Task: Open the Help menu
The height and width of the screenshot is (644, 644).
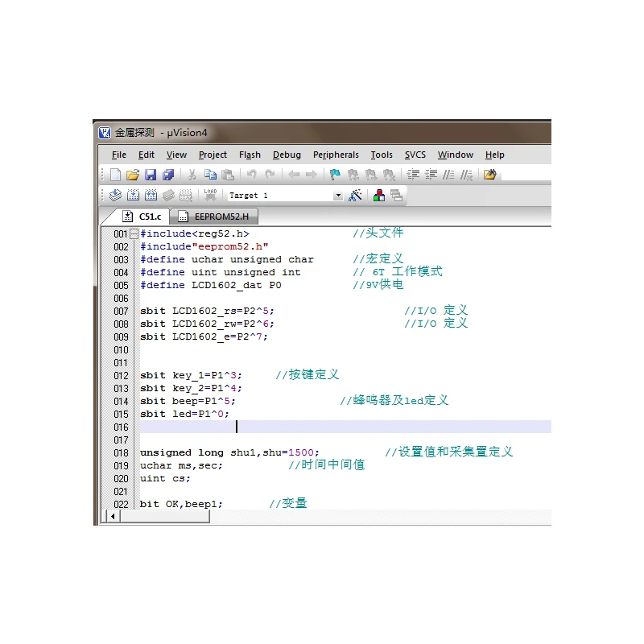Action: tap(494, 155)
